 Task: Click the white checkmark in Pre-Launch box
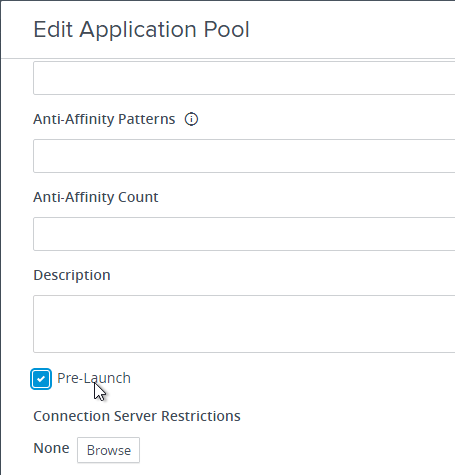(41, 379)
